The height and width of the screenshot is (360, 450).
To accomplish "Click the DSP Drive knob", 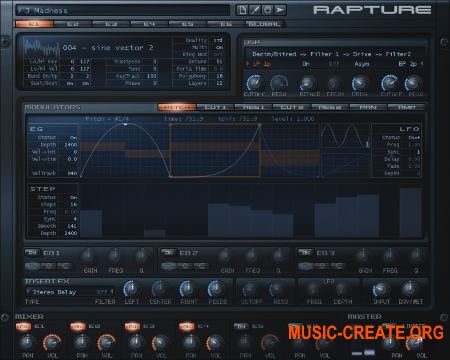I will point(360,84).
